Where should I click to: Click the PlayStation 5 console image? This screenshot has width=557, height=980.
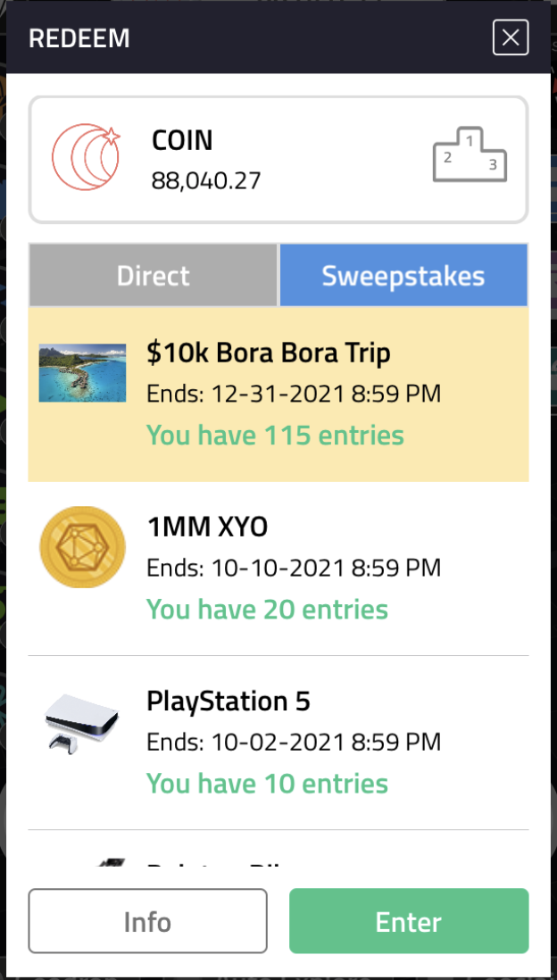click(x=82, y=721)
